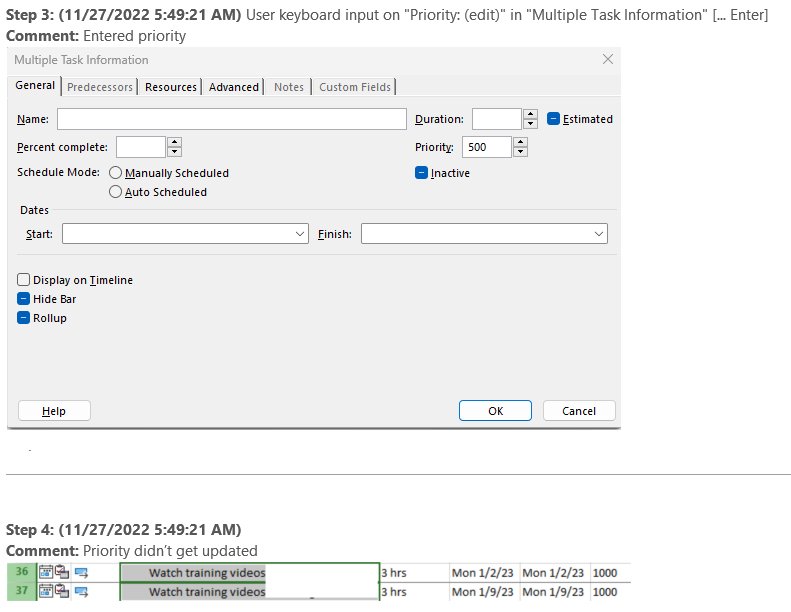The height and width of the screenshot is (612, 791).
Task: Switch to the General tab
Action: click(x=35, y=86)
